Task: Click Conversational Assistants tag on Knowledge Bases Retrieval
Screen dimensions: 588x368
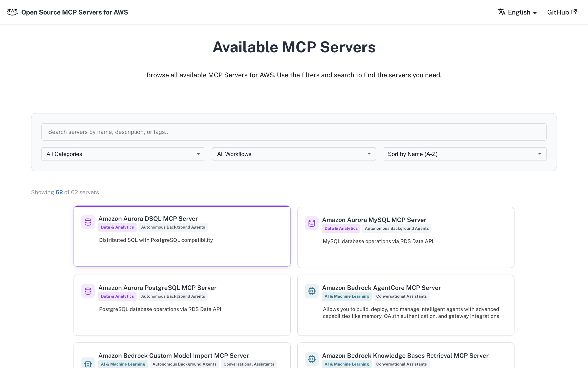Action: click(401, 364)
